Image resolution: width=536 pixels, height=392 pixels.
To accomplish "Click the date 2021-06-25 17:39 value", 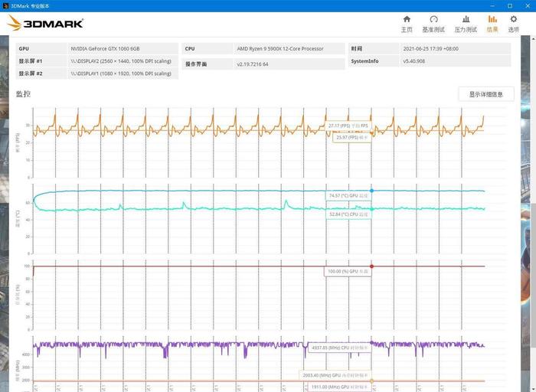I will [x=430, y=49].
